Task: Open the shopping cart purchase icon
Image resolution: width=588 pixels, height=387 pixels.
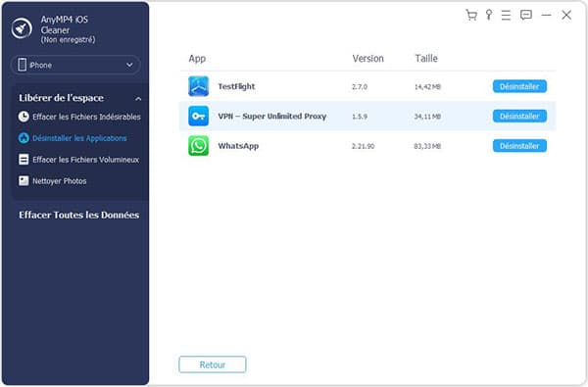Action: coord(471,15)
